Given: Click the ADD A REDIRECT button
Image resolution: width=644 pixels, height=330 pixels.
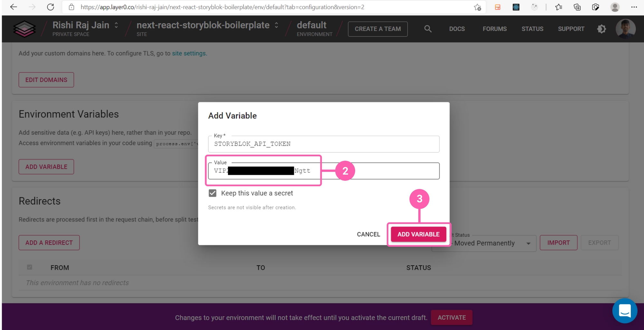Looking at the screenshot, I should coord(49,243).
